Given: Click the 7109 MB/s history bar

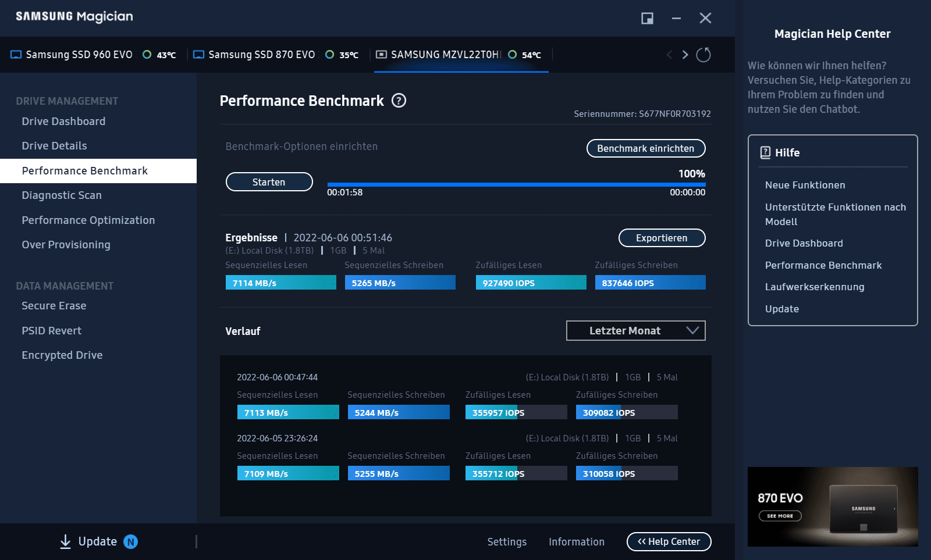Looking at the screenshot, I should click(288, 473).
